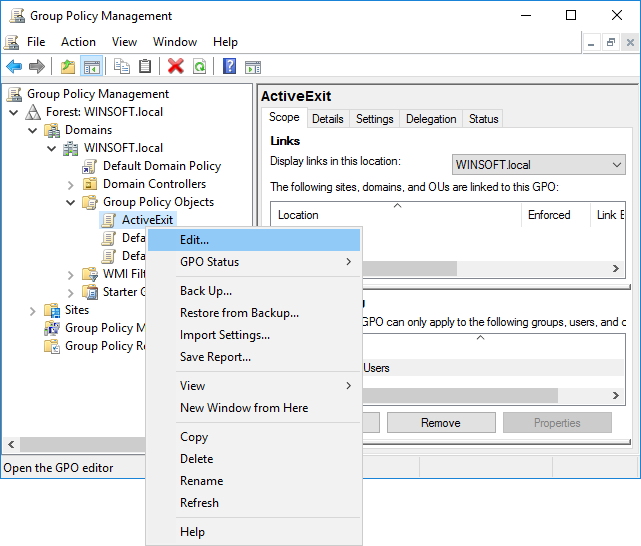Switch to the Details tab

tap(328, 119)
